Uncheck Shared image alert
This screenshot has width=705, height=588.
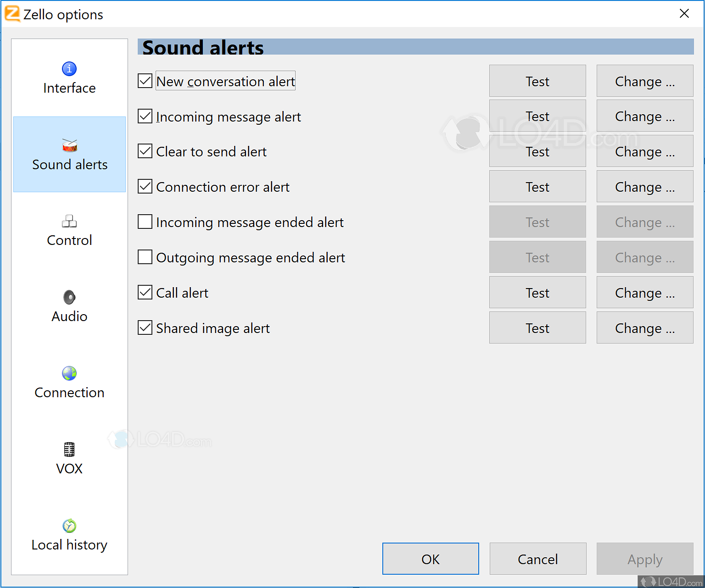[x=145, y=327]
